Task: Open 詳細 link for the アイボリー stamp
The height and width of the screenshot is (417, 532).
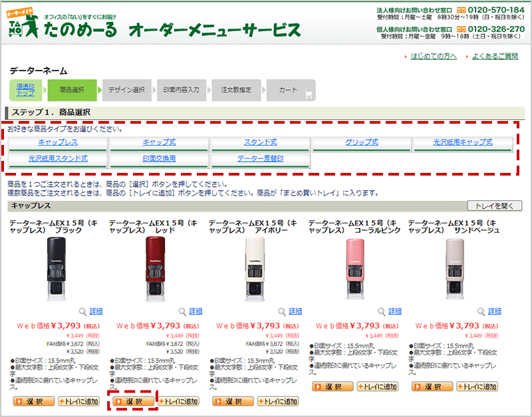Action: [295, 311]
